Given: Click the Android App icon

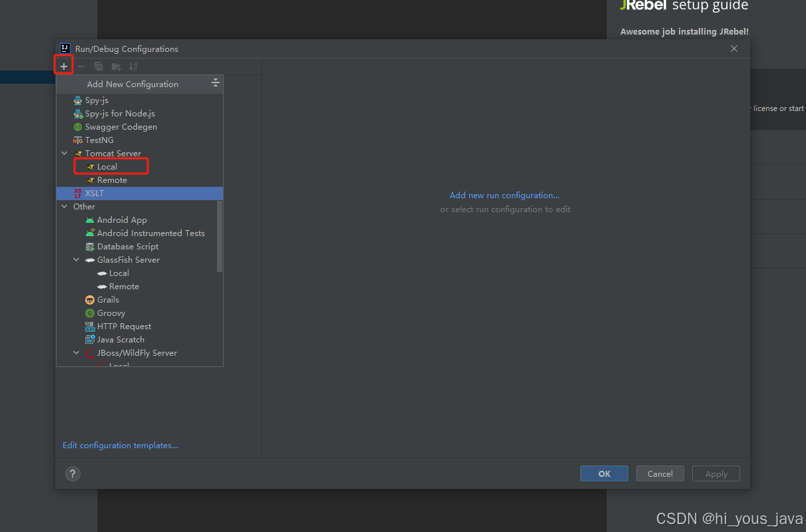Looking at the screenshot, I should pos(90,220).
